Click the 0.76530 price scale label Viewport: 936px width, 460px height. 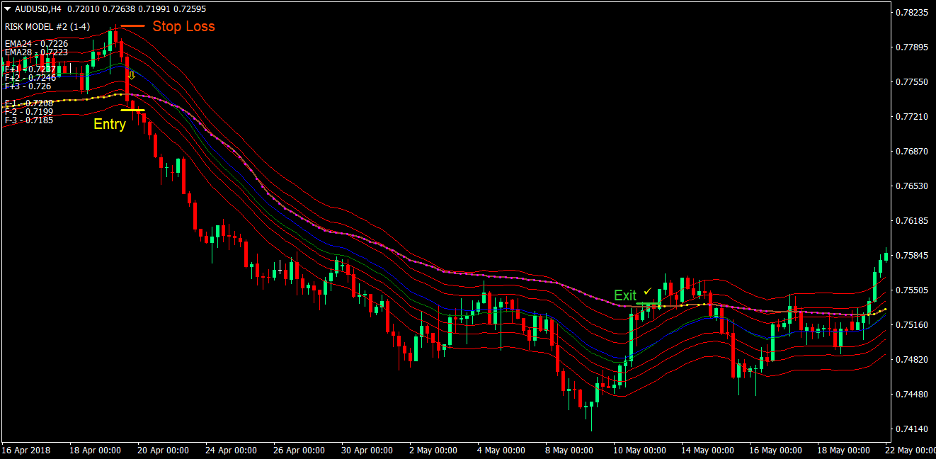[x=913, y=186]
